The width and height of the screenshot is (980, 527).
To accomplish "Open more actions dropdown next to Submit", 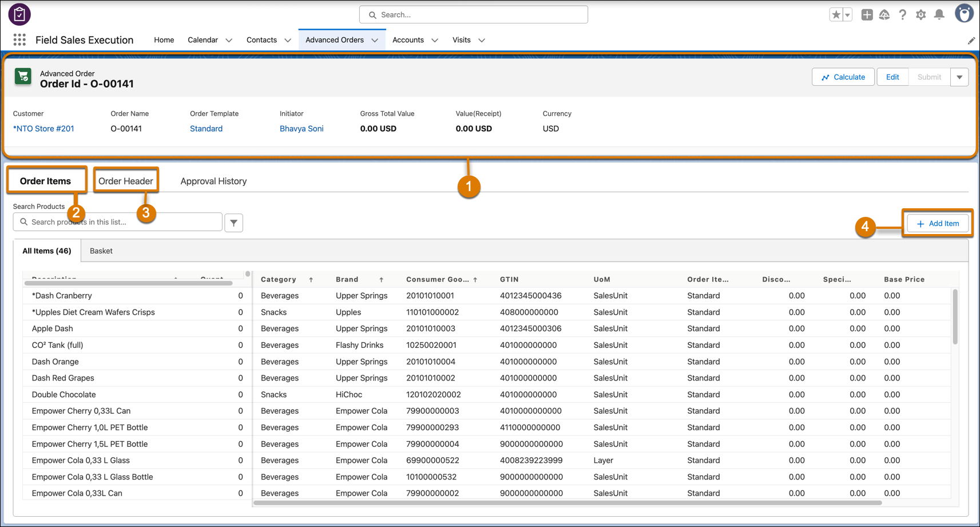I will click(959, 77).
